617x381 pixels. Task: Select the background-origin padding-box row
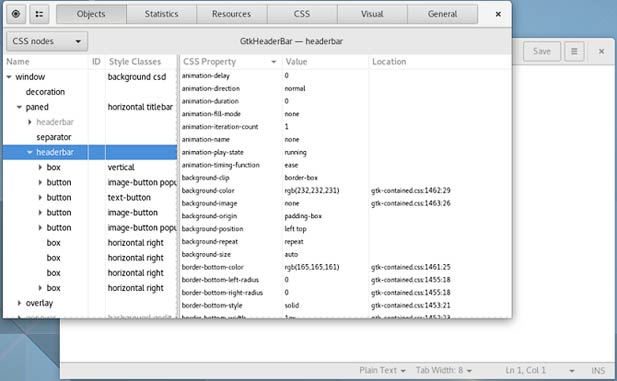click(x=345, y=216)
